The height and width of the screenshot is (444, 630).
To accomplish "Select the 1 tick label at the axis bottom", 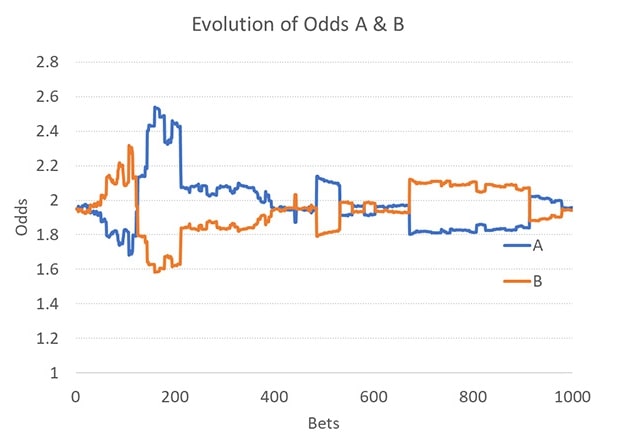I will tap(55, 374).
